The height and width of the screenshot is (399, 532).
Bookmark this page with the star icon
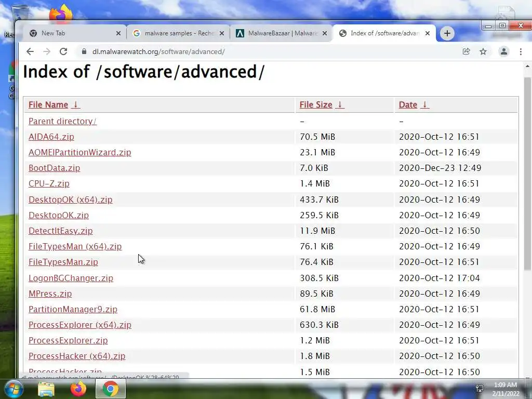click(483, 51)
